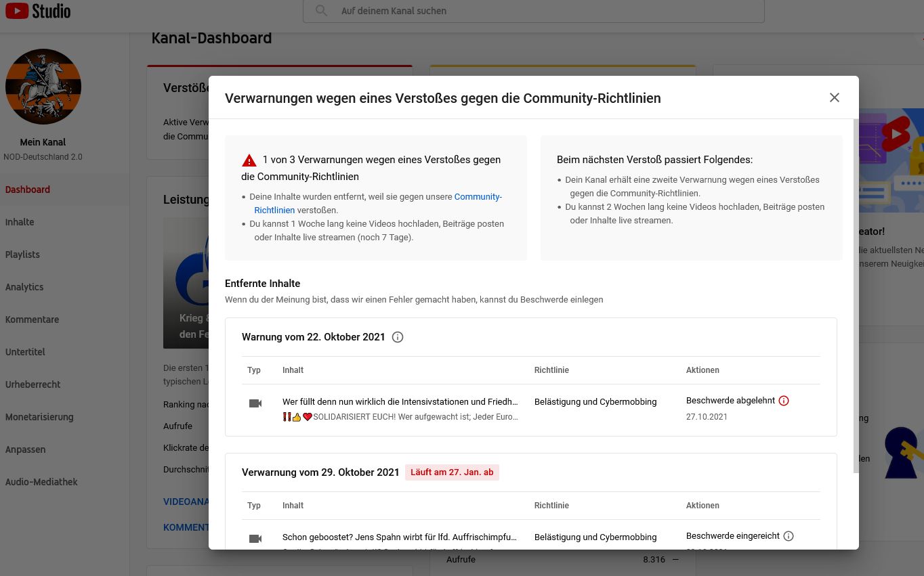This screenshot has width=924, height=576.
Task: Click the red info icon next to Beschwerde abgelehnt
Action: click(x=784, y=401)
